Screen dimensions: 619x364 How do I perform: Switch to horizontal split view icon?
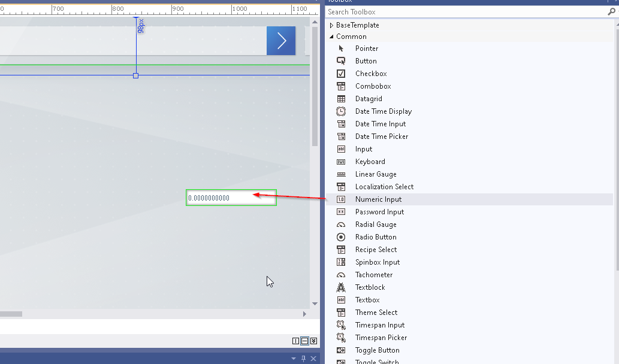click(x=304, y=341)
